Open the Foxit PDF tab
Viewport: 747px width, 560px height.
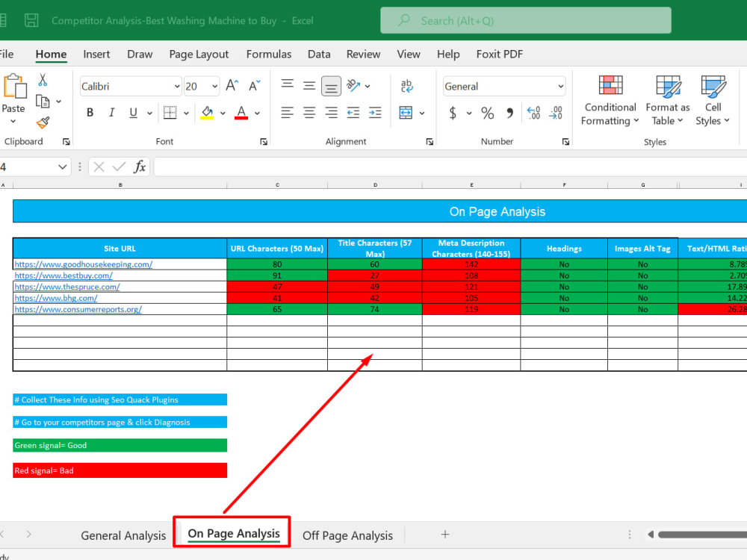(499, 55)
